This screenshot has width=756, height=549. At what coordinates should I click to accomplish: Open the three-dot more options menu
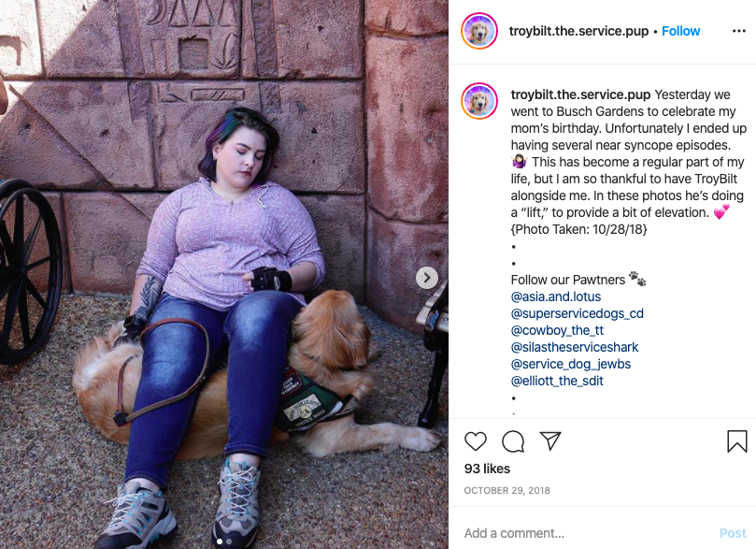(x=738, y=31)
